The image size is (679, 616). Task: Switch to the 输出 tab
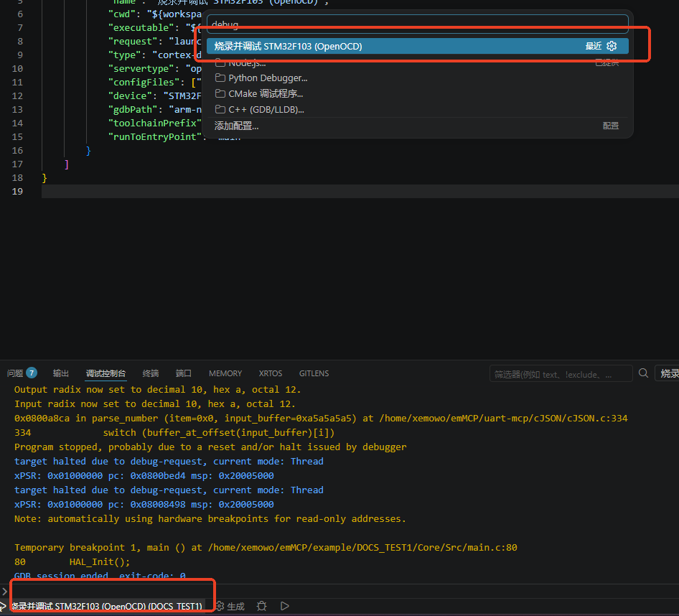pyautogui.click(x=60, y=373)
